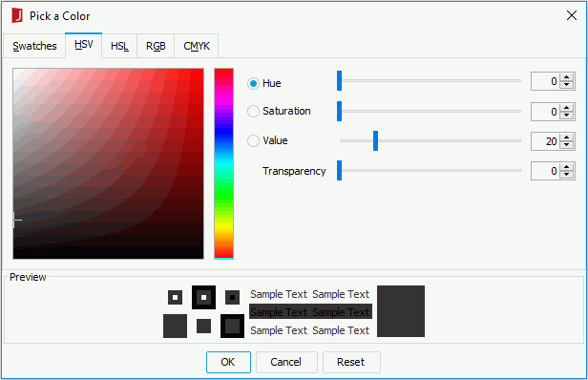Image resolution: width=588 pixels, height=380 pixels.
Task: Decrease Hue with the down spinner arrow
Action: click(x=567, y=85)
